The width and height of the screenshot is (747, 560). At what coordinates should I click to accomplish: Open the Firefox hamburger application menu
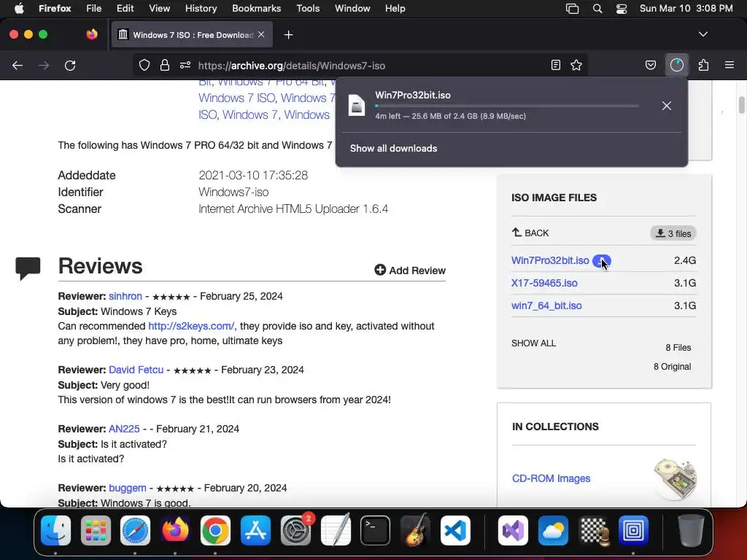tap(729, 65)
